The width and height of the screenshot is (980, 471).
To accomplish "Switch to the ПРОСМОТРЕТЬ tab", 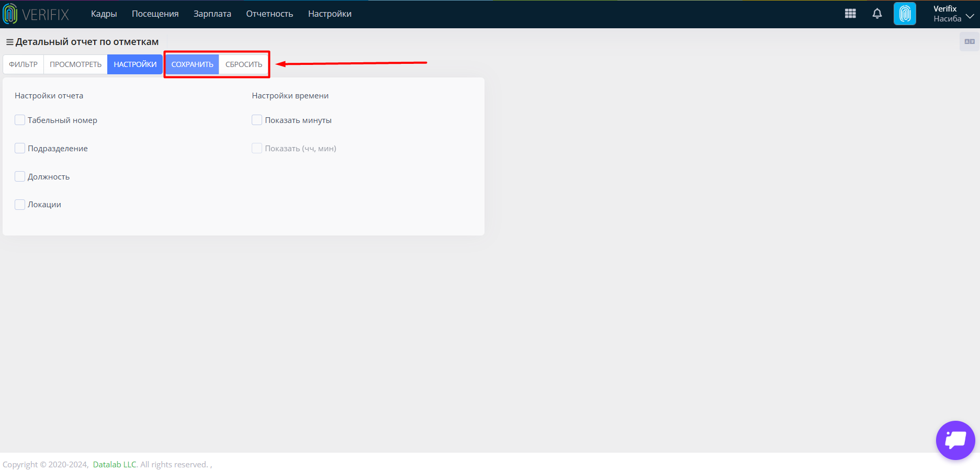I will tap(76, 64).
